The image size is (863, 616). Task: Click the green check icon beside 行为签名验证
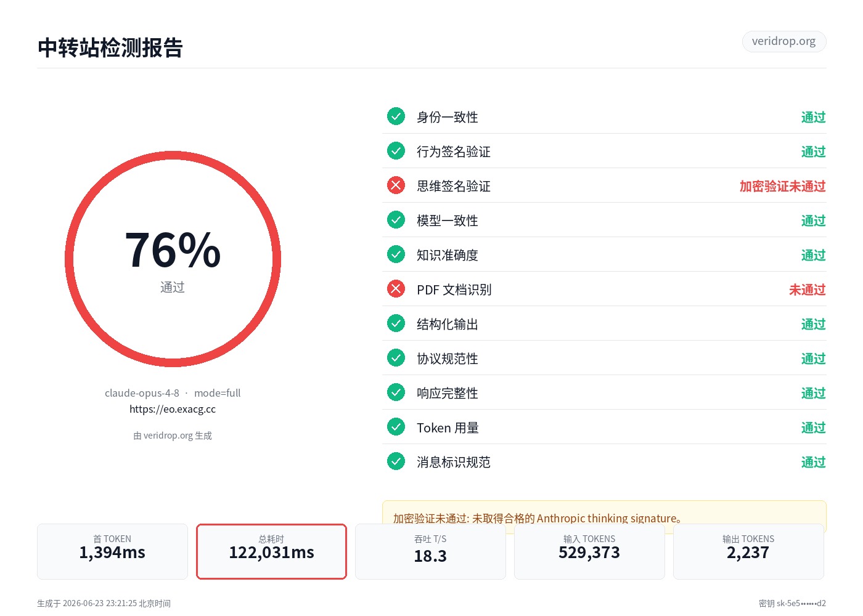396,151
